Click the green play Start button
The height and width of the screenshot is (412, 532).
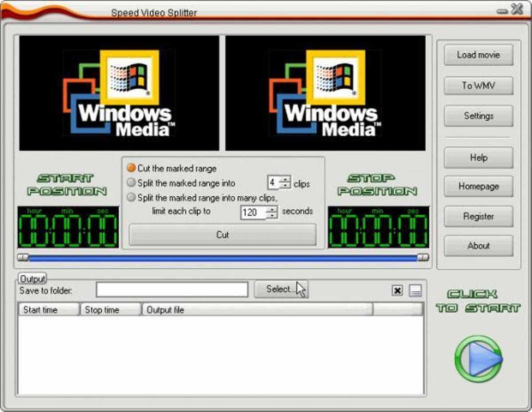click(x=478, y=359)
